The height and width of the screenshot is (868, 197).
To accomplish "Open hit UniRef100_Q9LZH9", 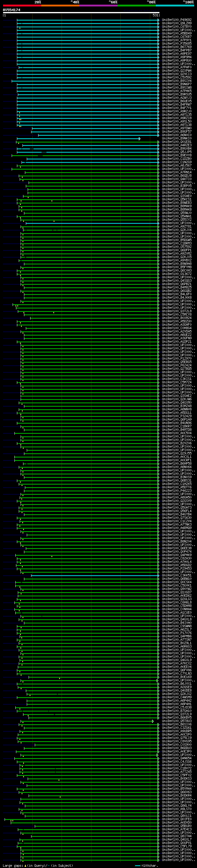I will point(177,23).
